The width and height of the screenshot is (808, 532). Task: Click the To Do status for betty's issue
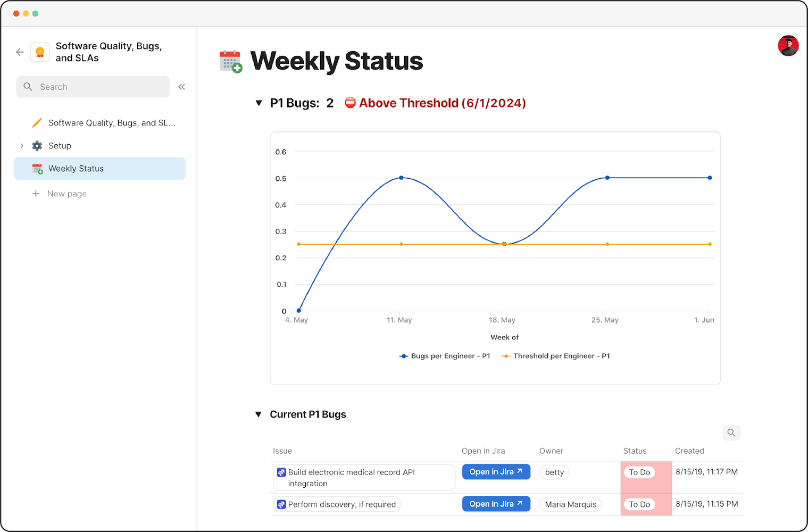click(639, 472)
